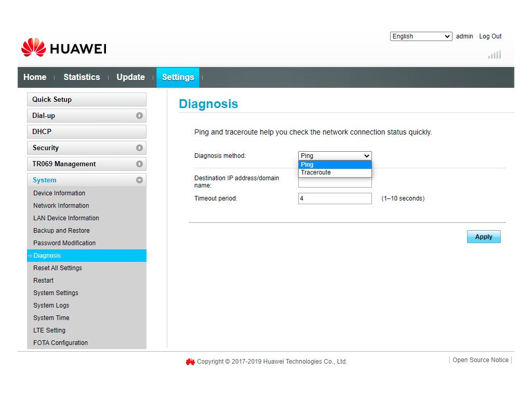Click the signal strength indicator icon
This screenshot has height=399, width=532.
click(494, 55)
